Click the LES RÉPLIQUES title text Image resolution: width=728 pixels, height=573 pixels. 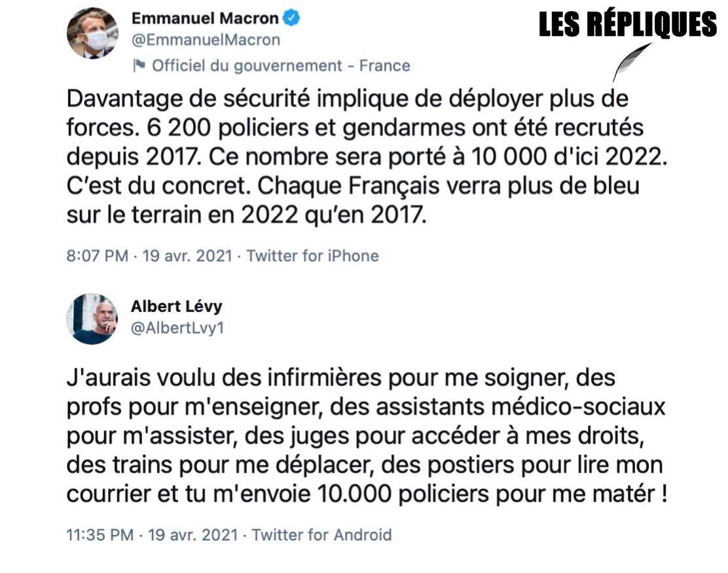pos(628,25)
